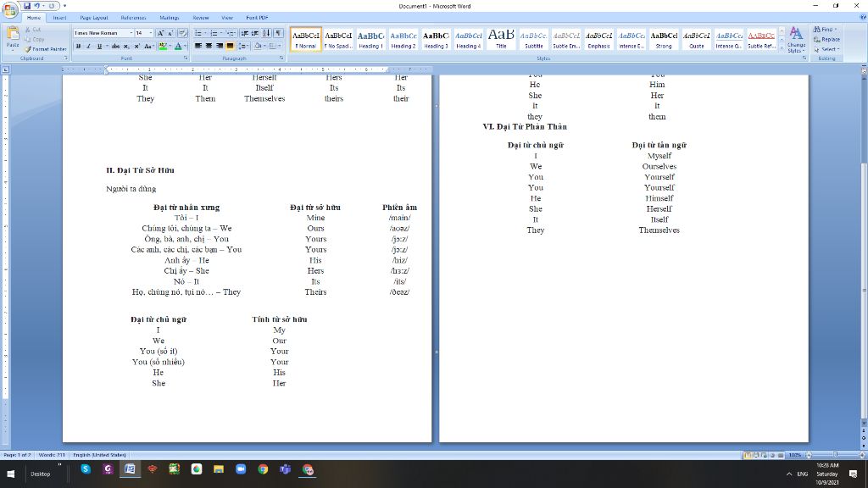Apply bullet list formatting
This screenshot has height=488, width=868.
(x=198, y=33)
